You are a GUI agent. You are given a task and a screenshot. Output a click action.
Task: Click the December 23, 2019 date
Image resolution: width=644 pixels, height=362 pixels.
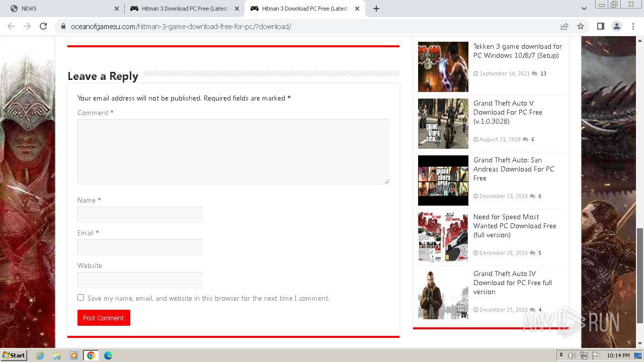pos(504,196)
